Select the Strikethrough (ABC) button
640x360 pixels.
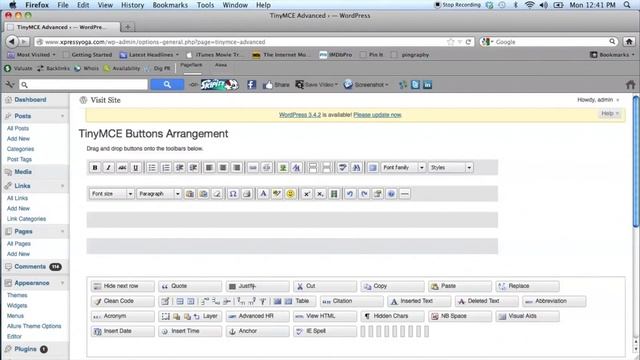click(122, 167)
